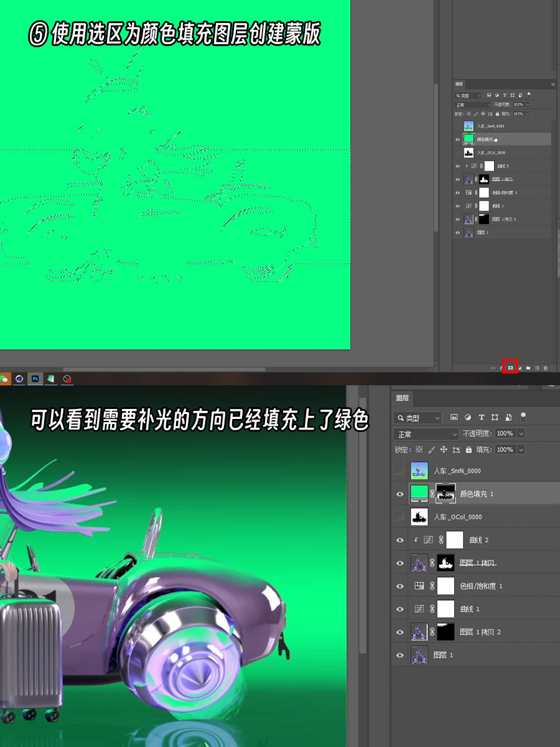Click curves adjustment icon on 曲线 1 layer
This screenshot has width=560, height=747.
coord(419,609)
